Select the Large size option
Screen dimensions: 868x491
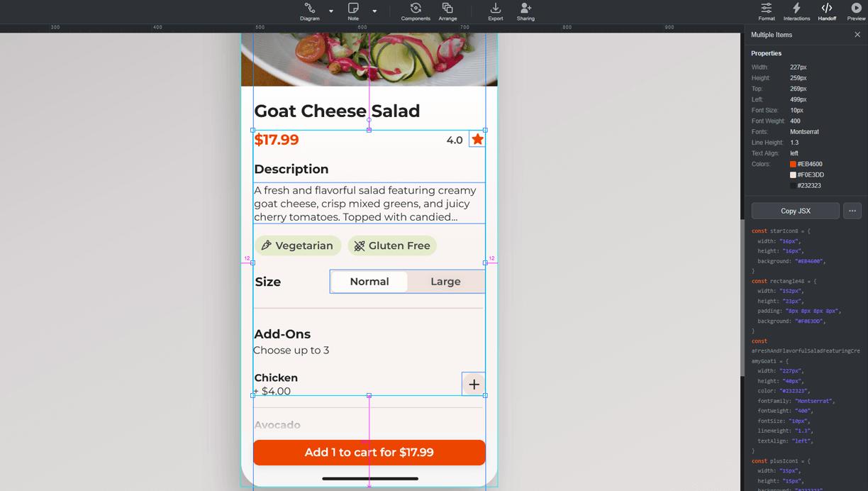[x=445, y=281]
